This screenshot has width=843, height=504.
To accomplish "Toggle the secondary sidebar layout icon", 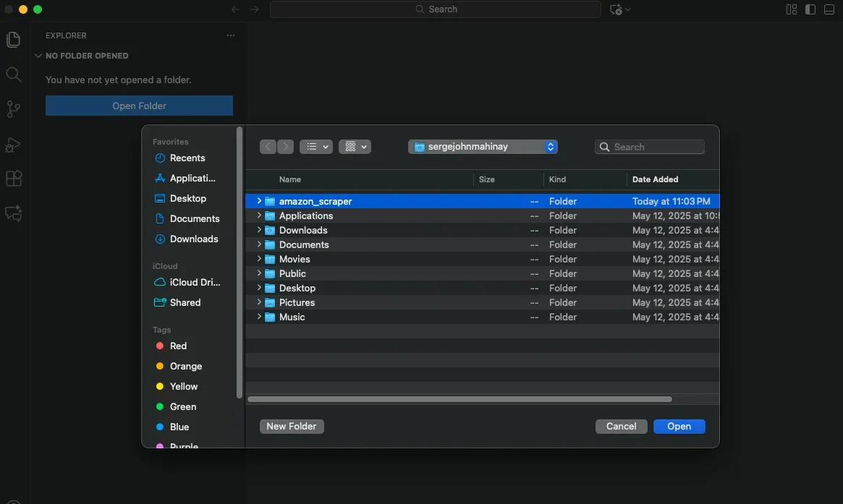I will [x=829, y=9].
